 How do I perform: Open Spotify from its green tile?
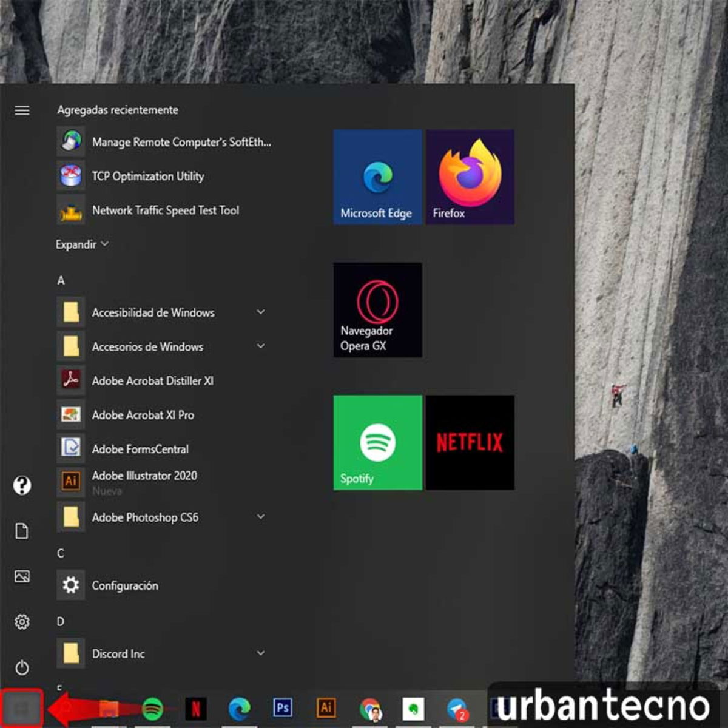click(x=377, y=443)
